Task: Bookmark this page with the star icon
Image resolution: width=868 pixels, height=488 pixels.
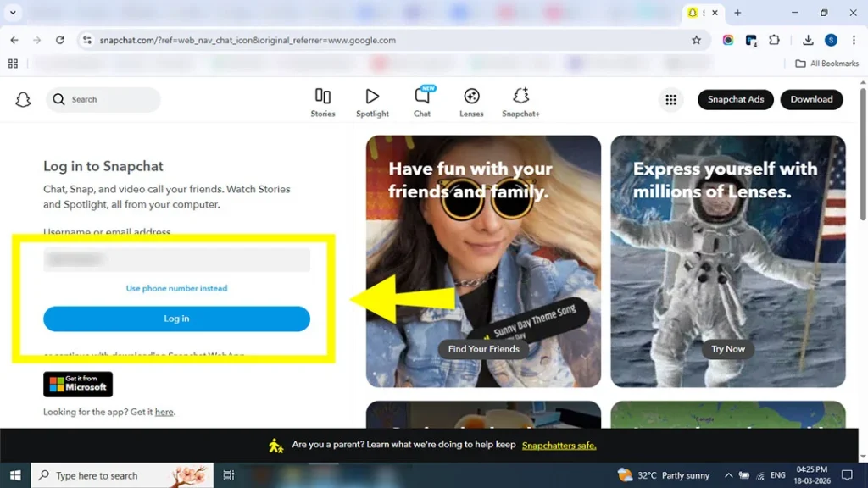Action: coord(696,40)
